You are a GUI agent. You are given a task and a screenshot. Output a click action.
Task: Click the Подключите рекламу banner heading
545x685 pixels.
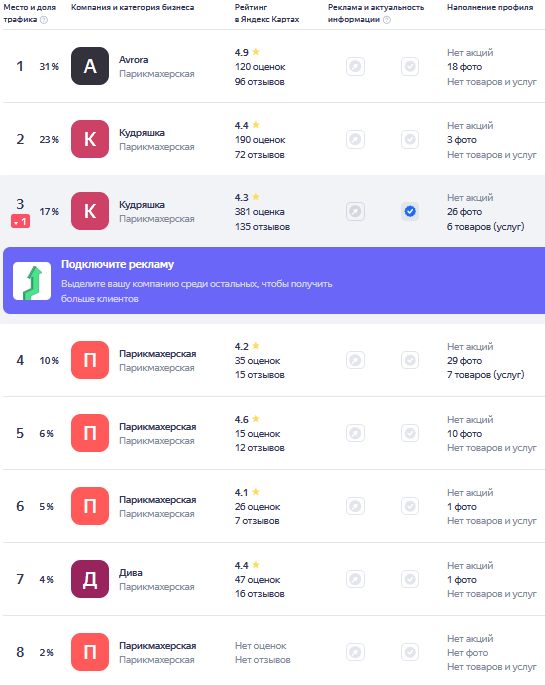pos(117,264)
